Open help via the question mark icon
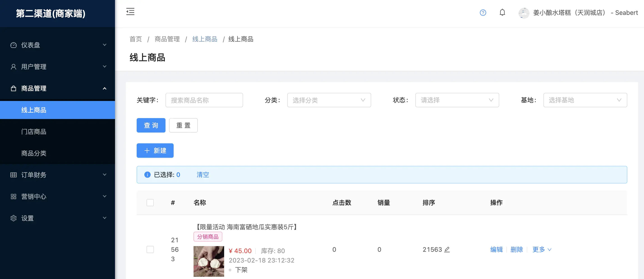644x279 pixels. pyautogui.click(x=483, y=12)
